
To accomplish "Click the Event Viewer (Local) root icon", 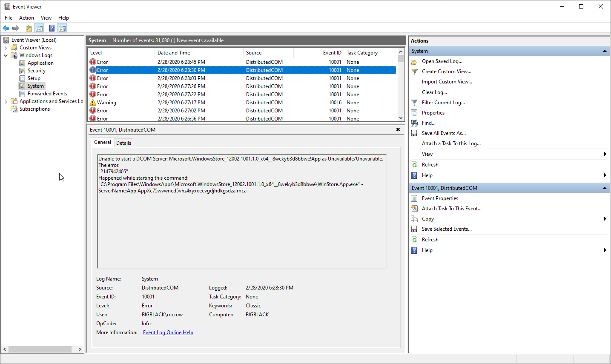I will tap(6, 40).
